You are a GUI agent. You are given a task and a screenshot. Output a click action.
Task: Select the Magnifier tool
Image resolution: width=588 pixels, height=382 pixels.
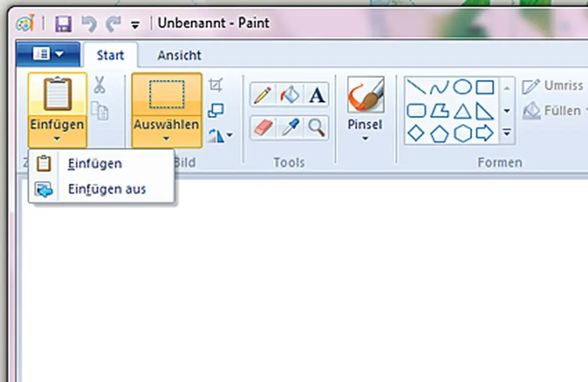[316, 127]
